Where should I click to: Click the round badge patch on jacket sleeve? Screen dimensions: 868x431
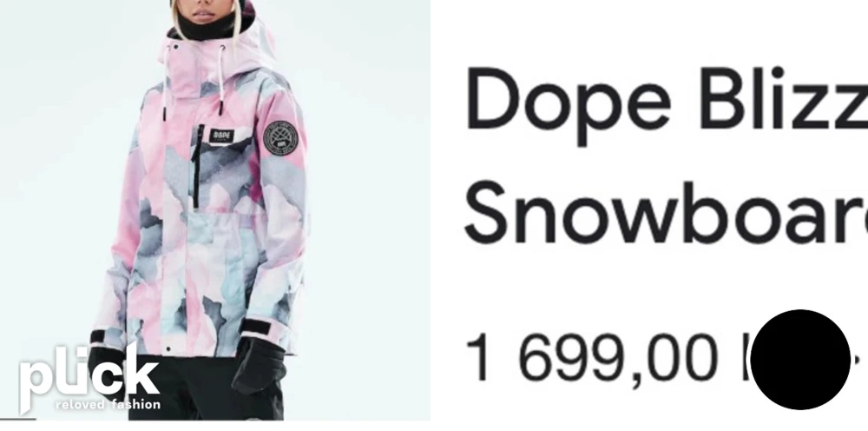click(280, 137)
